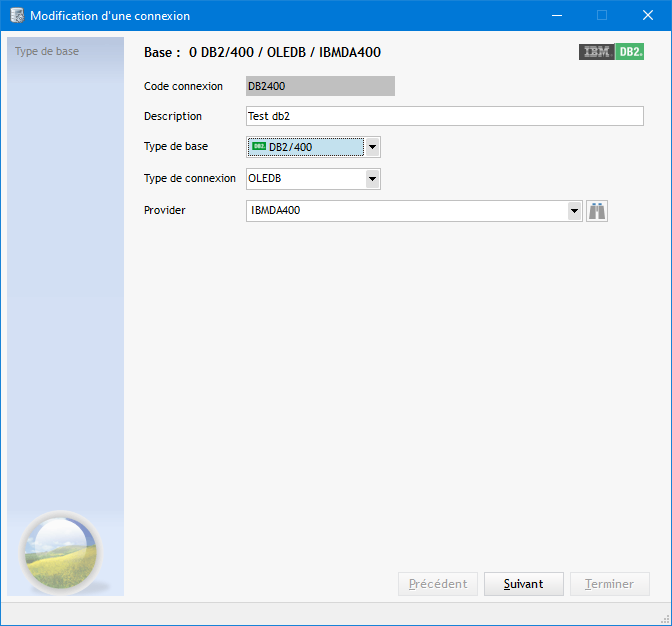672x626 pixels.
Task: Click the Terminer button
Action: click(x=609, y=584)
